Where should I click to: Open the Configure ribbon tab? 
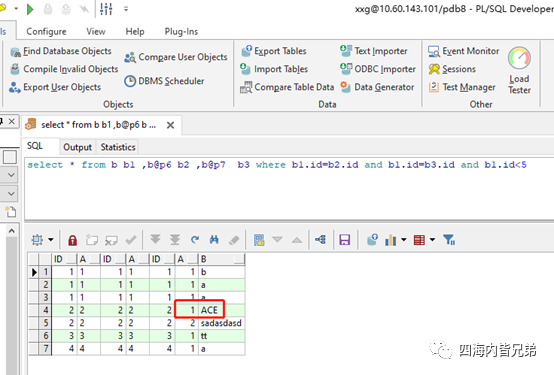point(46,31)
